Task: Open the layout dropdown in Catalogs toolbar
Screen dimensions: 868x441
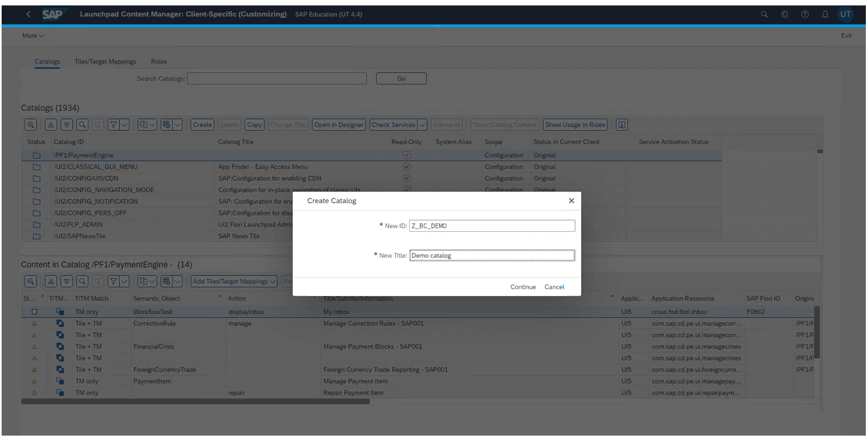Action: 148,125
